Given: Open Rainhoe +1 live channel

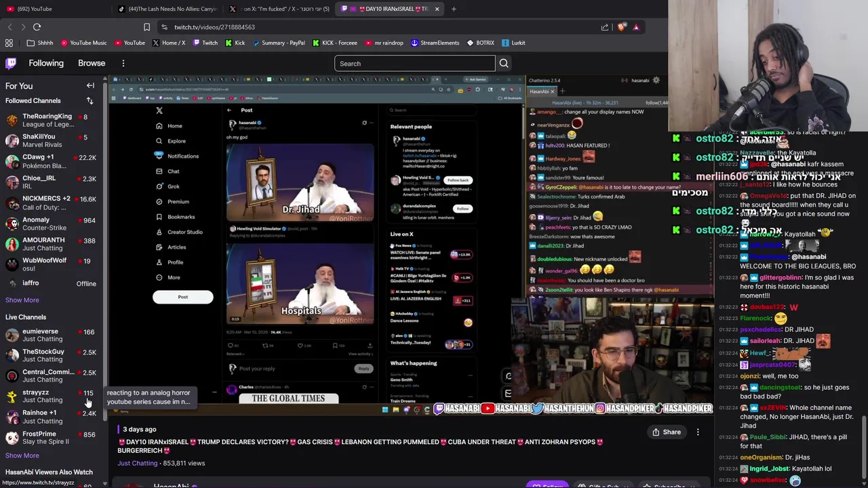Looking at the screenshot, I should point(51,417).
